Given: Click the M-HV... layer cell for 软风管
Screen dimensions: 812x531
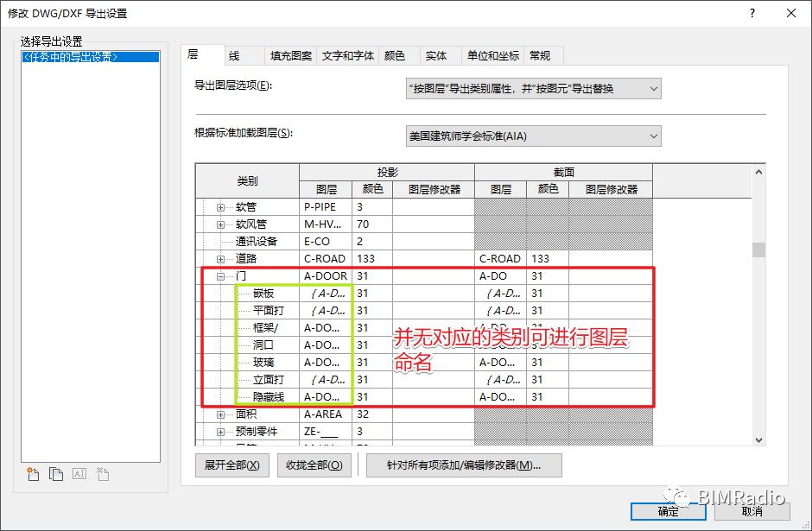Looking at the screenshot, I should [x=326, y=224].
